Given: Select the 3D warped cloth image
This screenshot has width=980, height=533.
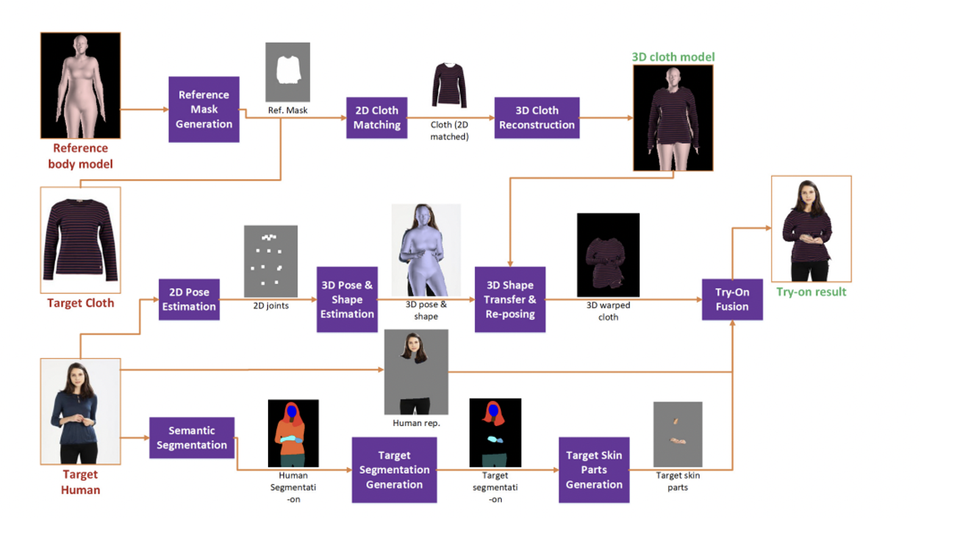Looking at the screenshot, I should point(608,254).
